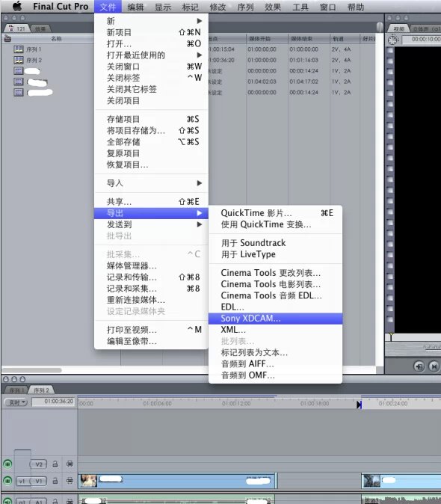Choose Sony XDCAM... export option
This screenshot has height=504, width=441.
(x=276, y=319)
